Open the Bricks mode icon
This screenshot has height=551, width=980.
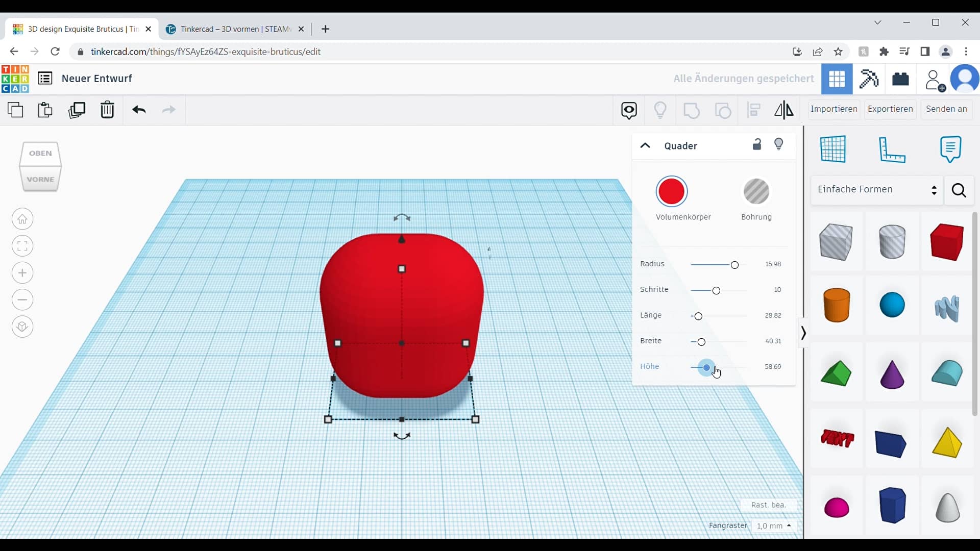[900, 79]
